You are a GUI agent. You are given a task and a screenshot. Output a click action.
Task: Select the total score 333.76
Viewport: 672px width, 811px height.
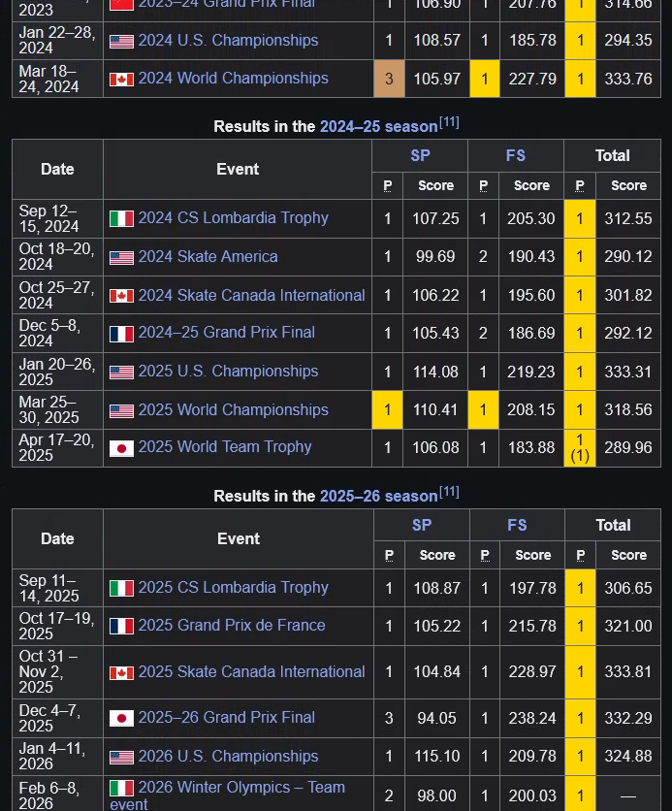coord(628,80)
